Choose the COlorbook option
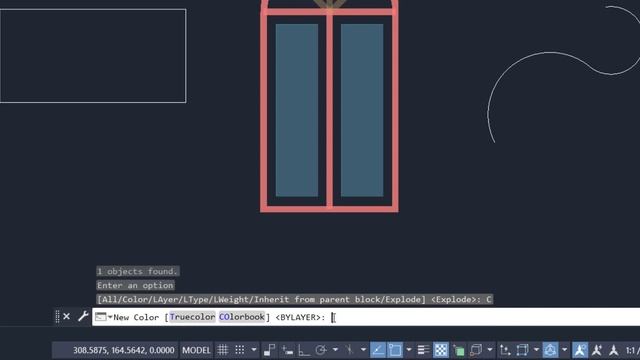640x360 pixels. [242, 317]
